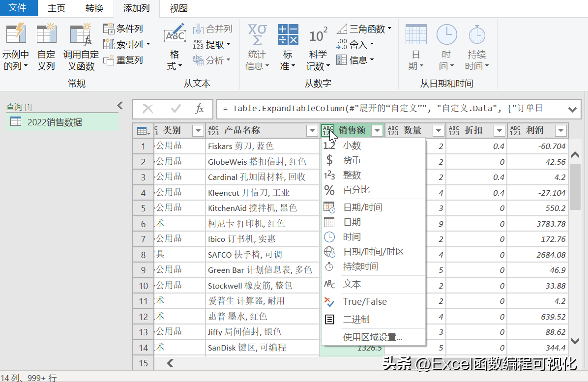This screenshot has width=588, height=382.
Task: Open 科学记数 scientific tool
Action: (318, 47)
